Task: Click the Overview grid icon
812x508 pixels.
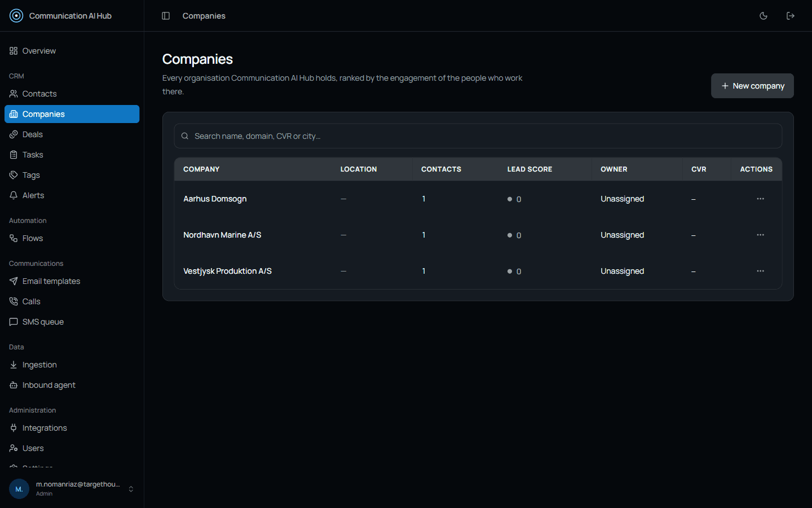Action: 14,51
